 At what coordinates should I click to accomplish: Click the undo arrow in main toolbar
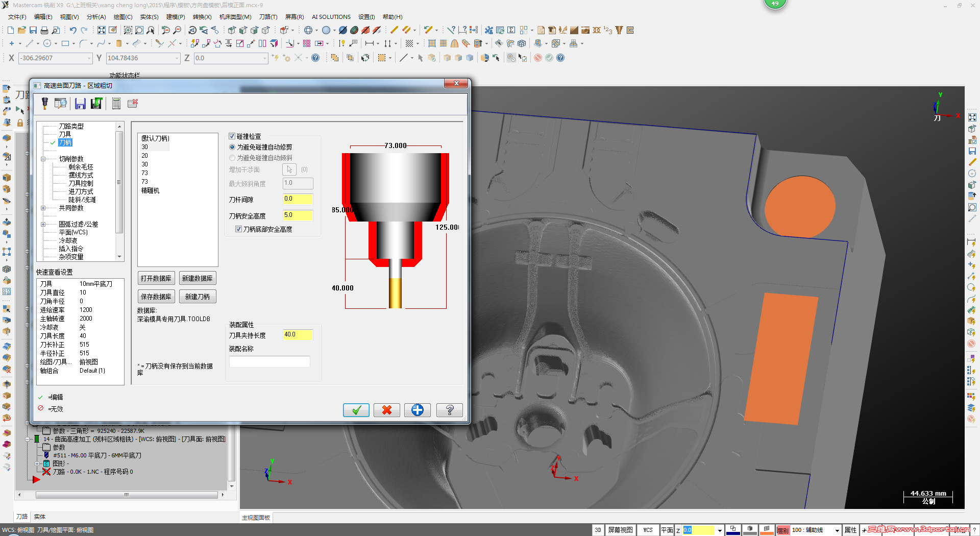point(73,30)
